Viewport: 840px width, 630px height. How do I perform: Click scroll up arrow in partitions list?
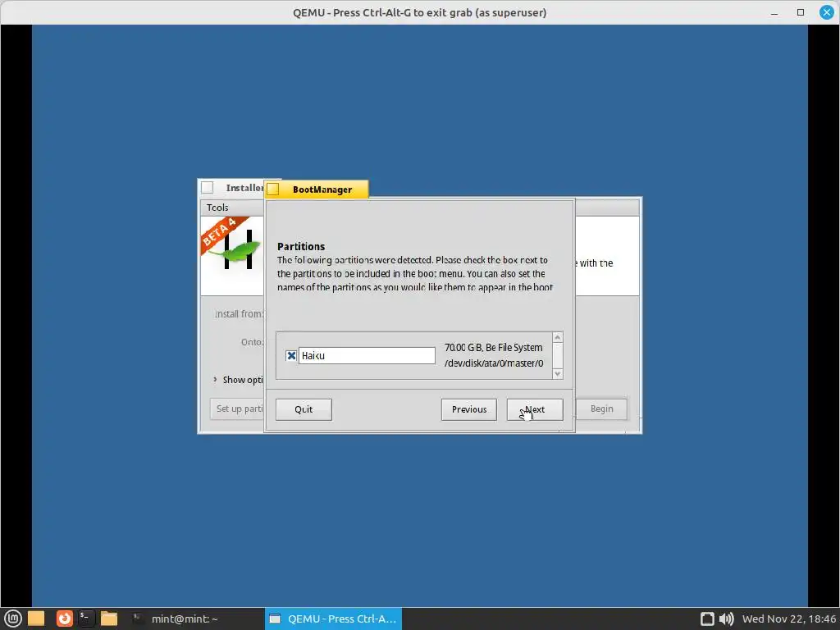(557, 337)
